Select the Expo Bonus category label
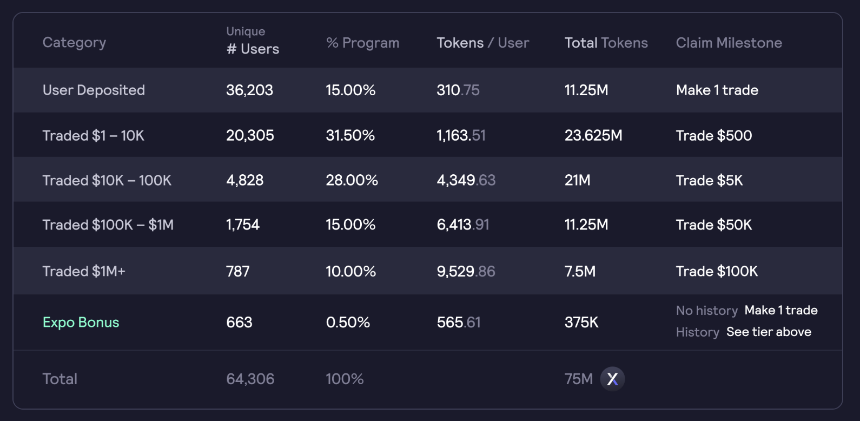The width and height of the screenshot is (860, 421). coord(81,322)
